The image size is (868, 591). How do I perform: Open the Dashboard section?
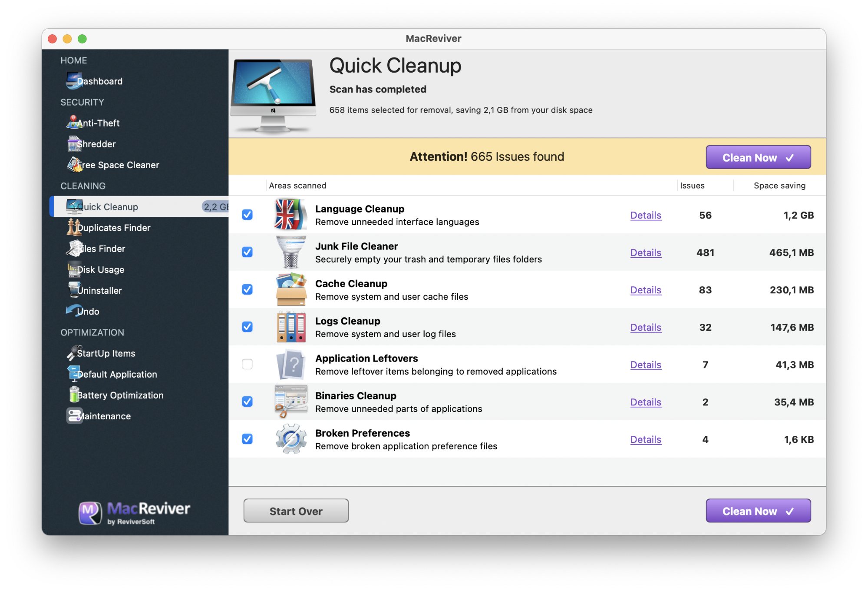coord(100,81)
